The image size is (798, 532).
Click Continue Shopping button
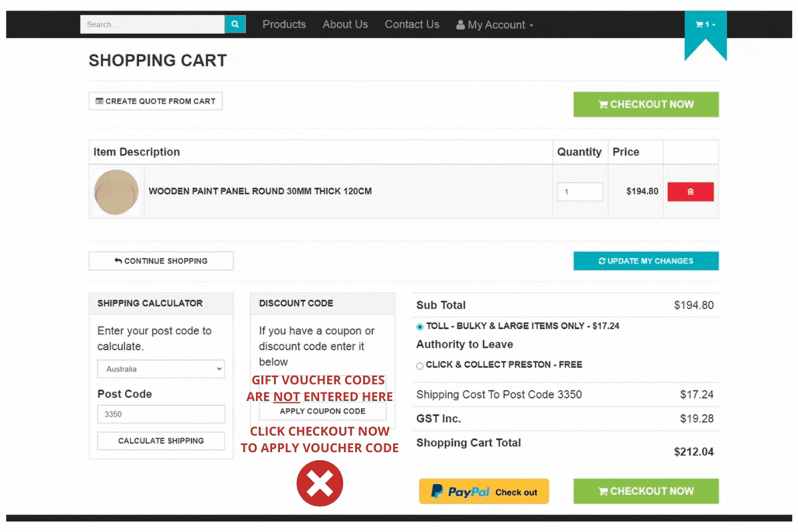(x=161, y=261)
